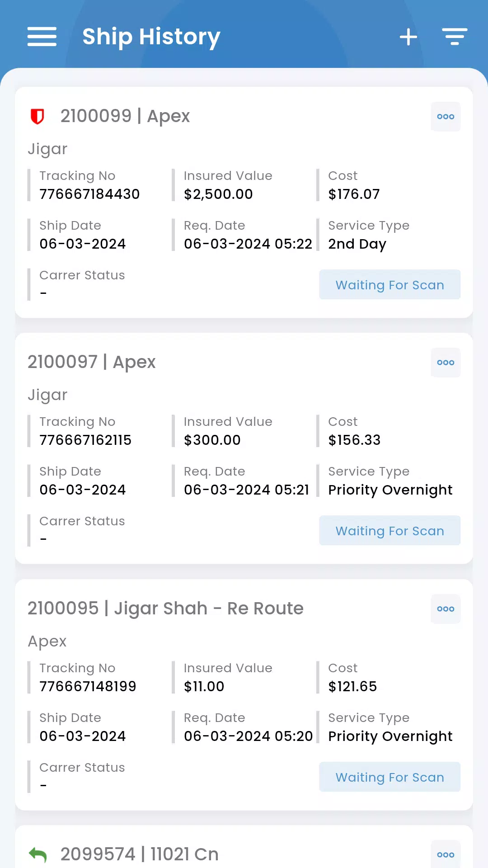Click ship date of shipment 2100095
Image resolution: width=488 pixels, height=868 pixels.
[x=83, y=736]
